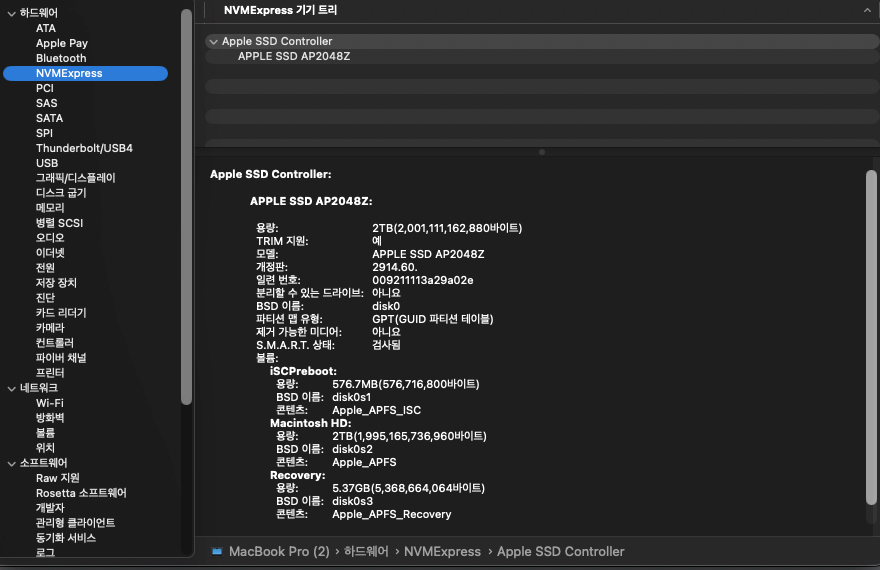Click the Apple_APFS_ISC content value

coord(377,410)
